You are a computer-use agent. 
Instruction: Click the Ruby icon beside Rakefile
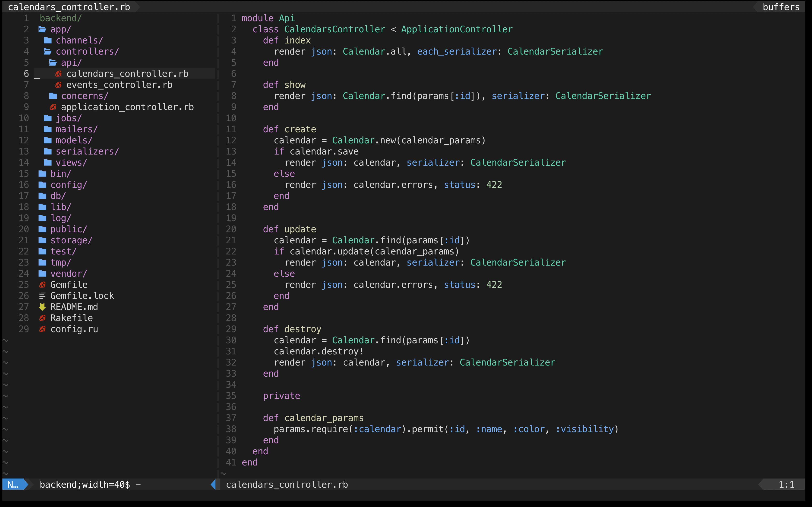click(42, 317)
